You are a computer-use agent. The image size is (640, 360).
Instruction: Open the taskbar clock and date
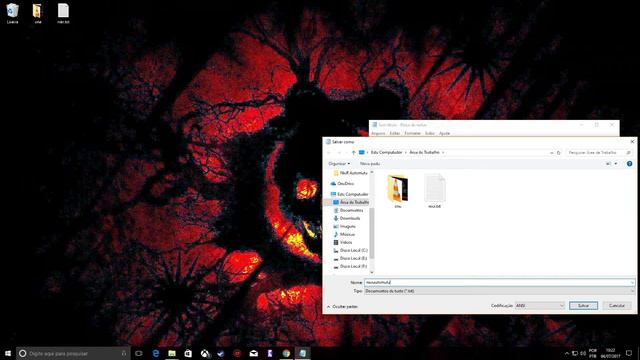pos(610,353)
